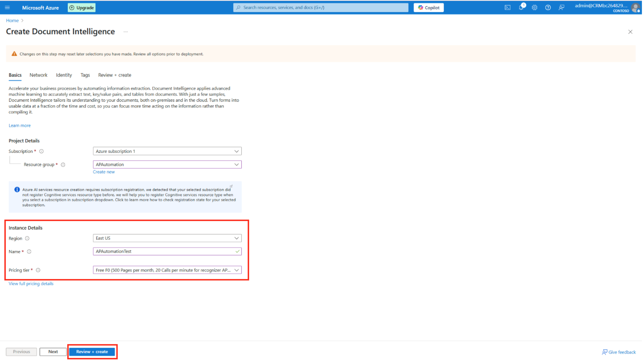
Task: Switch to the Network tab
Action: [x=38, y=75]
